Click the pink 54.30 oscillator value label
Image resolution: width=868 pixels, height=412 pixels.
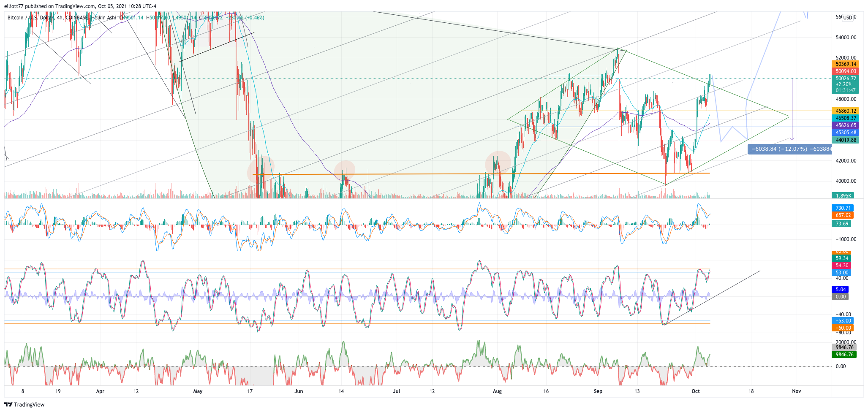tap(841, 266)
